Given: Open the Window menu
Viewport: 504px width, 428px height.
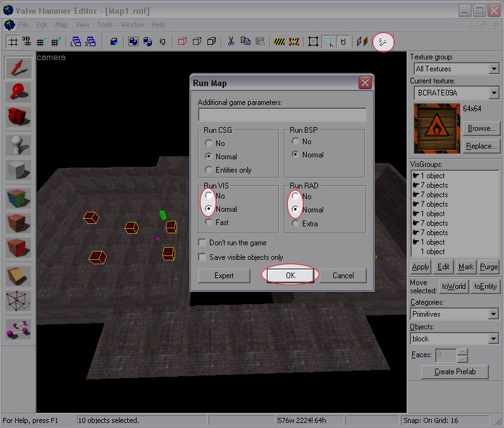Looking at the screenshot, I should pos(132,25).
